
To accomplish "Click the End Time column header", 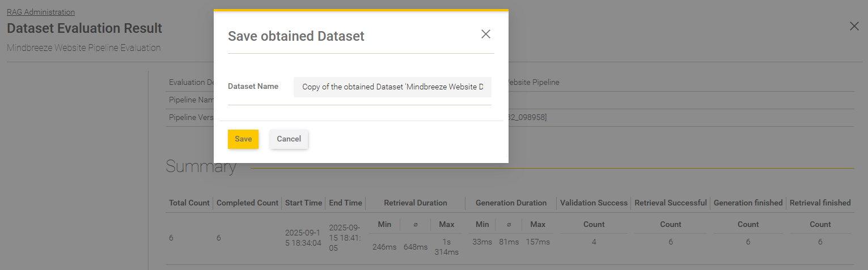I will (345, 203).
